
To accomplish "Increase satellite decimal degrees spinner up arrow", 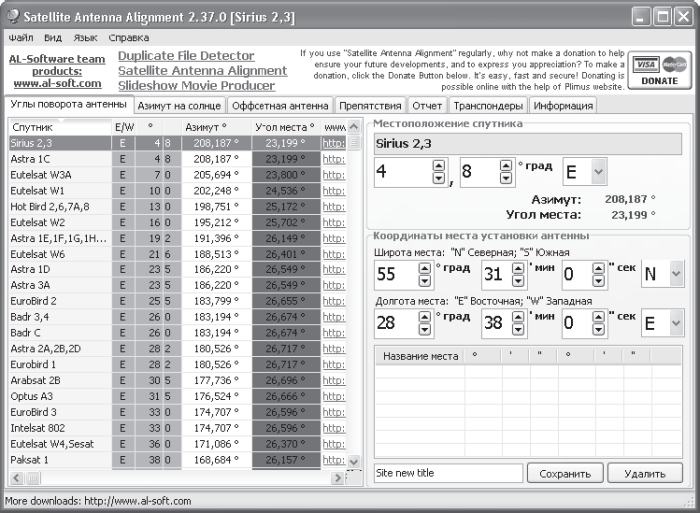I will (505, 166).
